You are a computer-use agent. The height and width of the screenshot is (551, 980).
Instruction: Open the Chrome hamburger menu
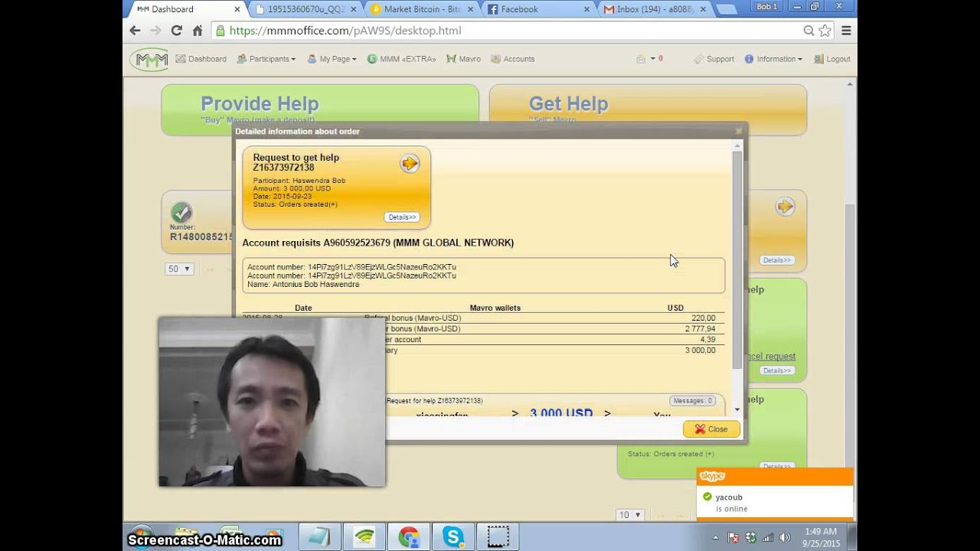coord(846,31)
